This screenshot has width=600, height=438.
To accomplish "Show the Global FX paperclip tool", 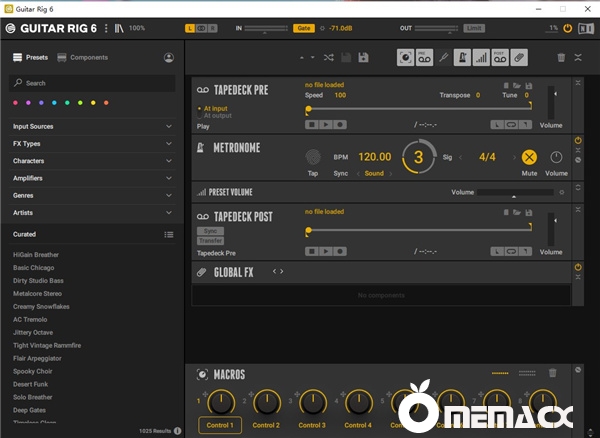I will point(521,58).
